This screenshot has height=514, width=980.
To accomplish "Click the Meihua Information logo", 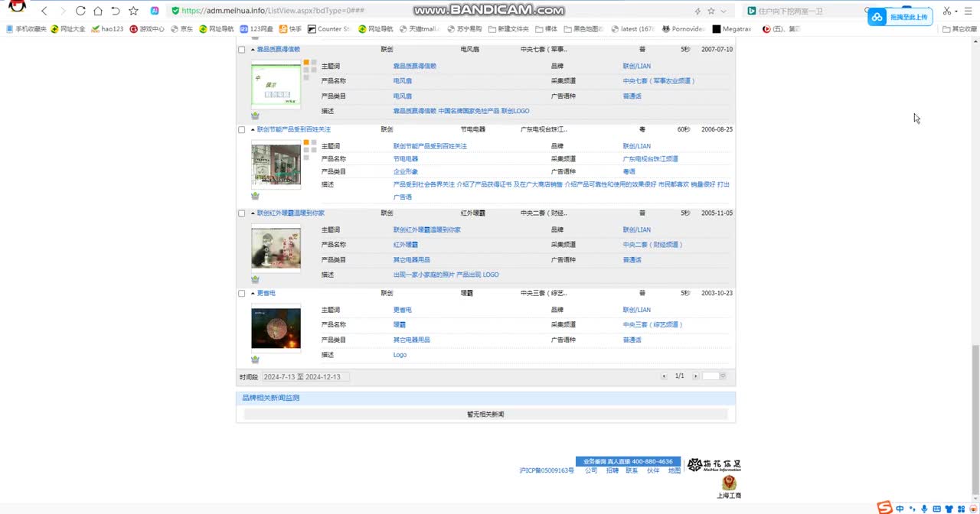I will [714, 465].
